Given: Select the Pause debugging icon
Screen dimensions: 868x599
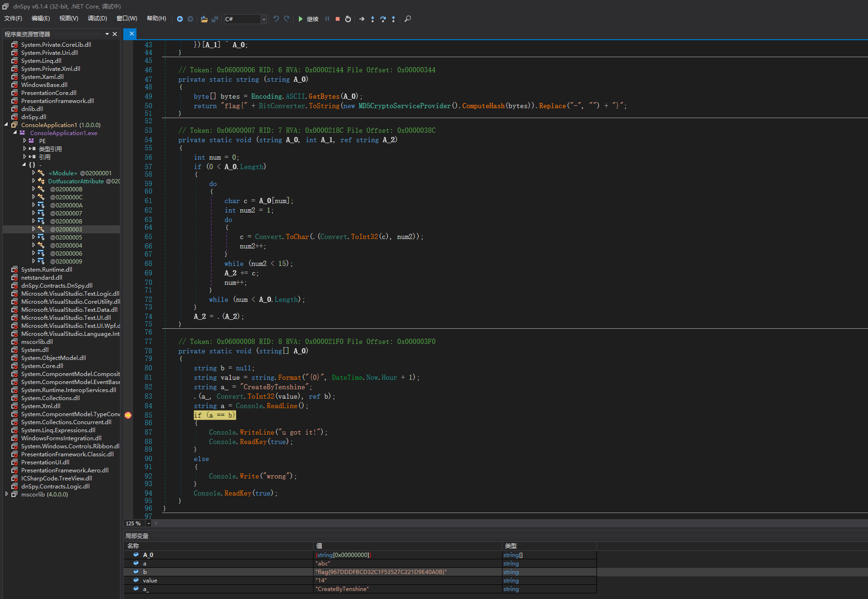Looking at the screenshot, I should click(x=328, y=19).
